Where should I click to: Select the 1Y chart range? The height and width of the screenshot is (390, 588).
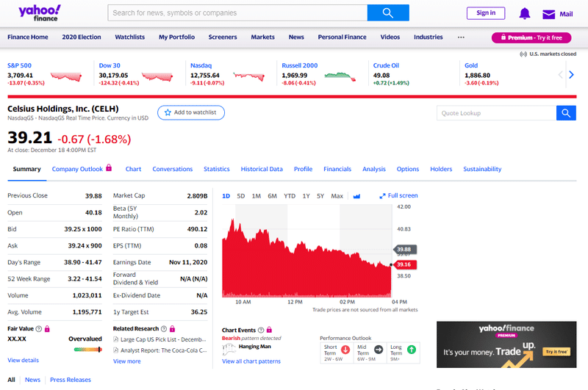pos(306,196)
